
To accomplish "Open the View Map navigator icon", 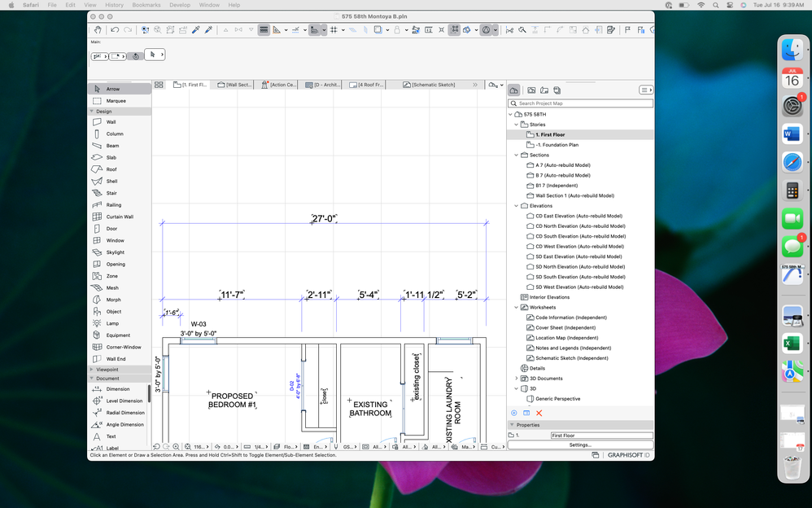I will point(531,90).
